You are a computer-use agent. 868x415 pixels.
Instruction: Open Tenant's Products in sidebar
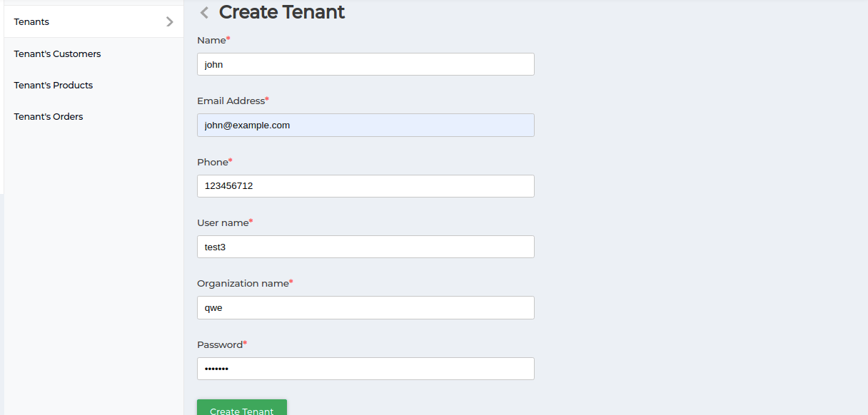point(54,85)
